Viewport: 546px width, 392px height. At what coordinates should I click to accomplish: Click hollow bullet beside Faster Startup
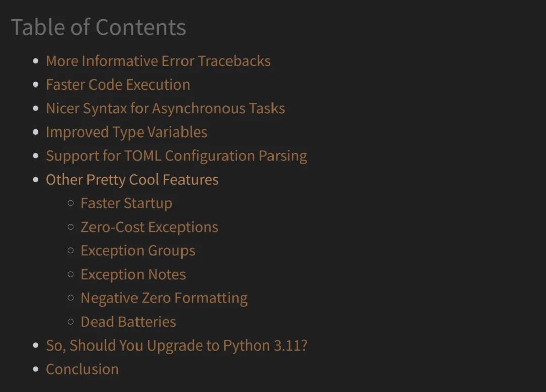point(71,203)
